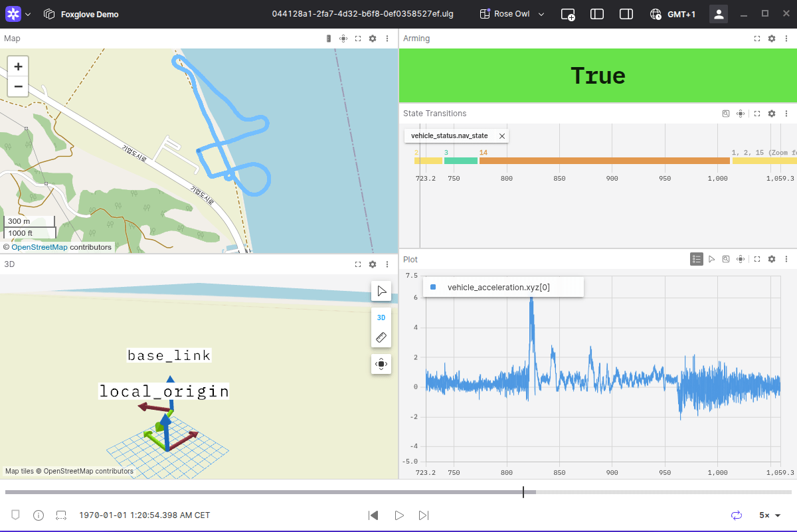Zoom in on the map with plus button

pyautogui.click(x=18, y=66)
